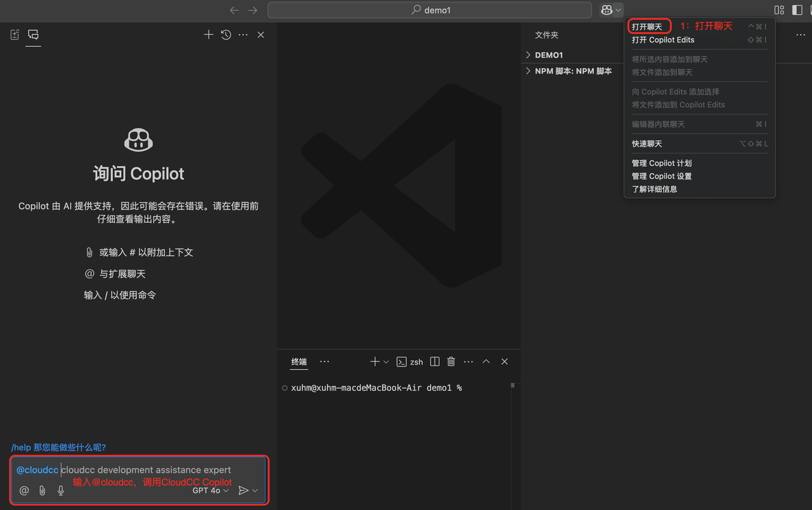Click the Copilot icon in title bar
This screenshot has width=812, height=510.
606,10
